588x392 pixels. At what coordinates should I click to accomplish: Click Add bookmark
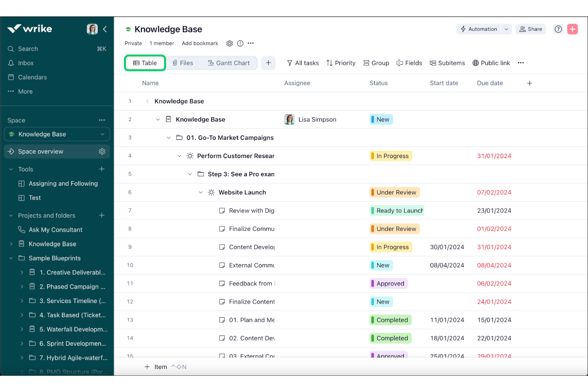200,43
